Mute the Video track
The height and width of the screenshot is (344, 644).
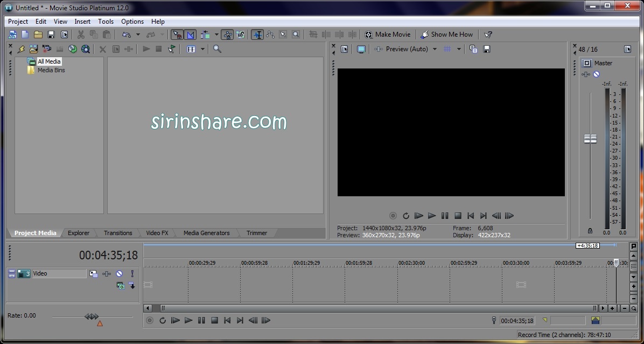[x=119, y=274]
